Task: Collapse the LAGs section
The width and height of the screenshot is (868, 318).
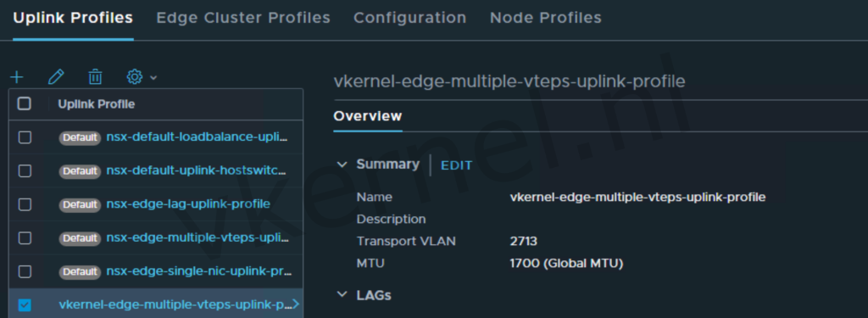Action: [342, 295]
